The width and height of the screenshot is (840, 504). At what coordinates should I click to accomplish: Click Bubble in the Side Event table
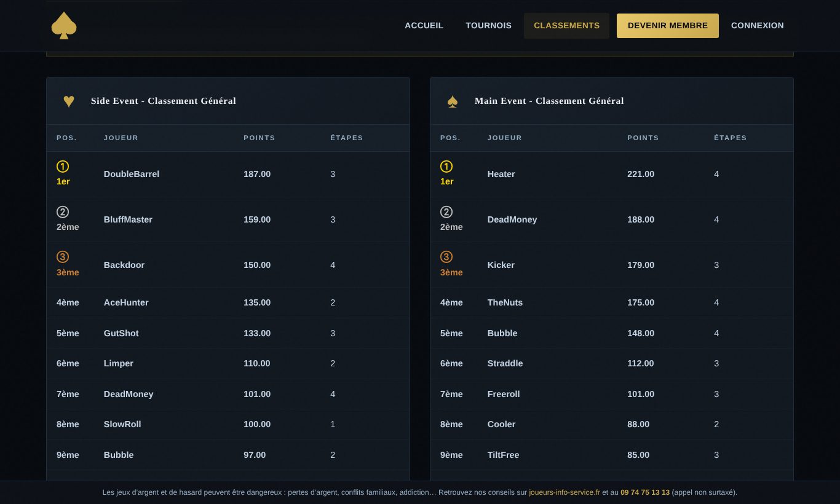[119, 455]
